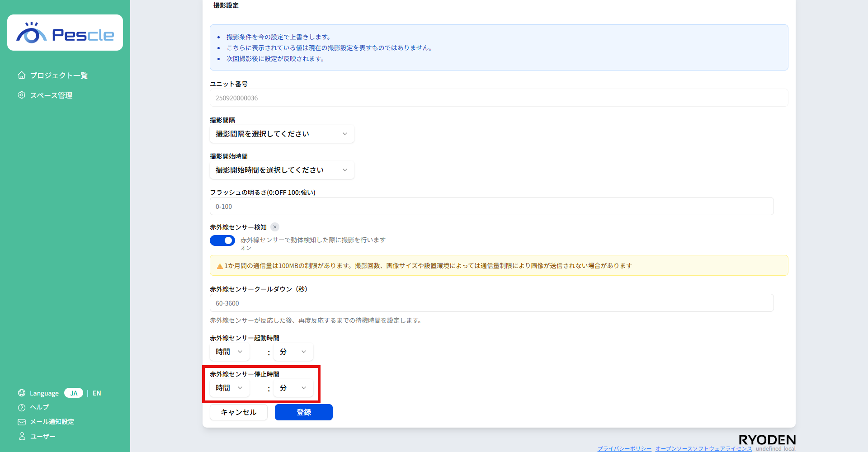The width and height of the screenshot is (868, 452).
Task: Open the プライバシーポリシー link
Action: [x=624, y=448]
